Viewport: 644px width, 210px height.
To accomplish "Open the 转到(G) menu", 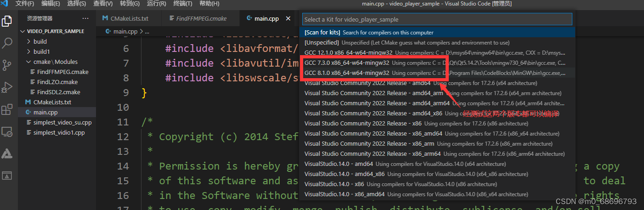I will point(130,4).
